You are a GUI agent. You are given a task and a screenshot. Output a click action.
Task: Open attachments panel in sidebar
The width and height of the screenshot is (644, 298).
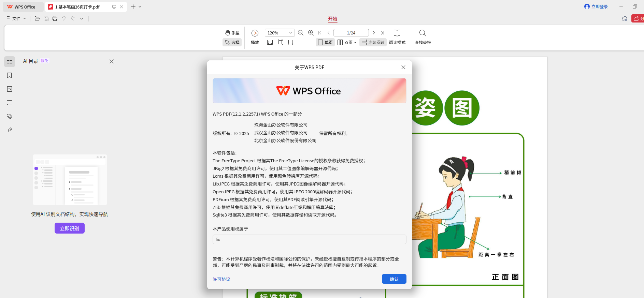10,116
